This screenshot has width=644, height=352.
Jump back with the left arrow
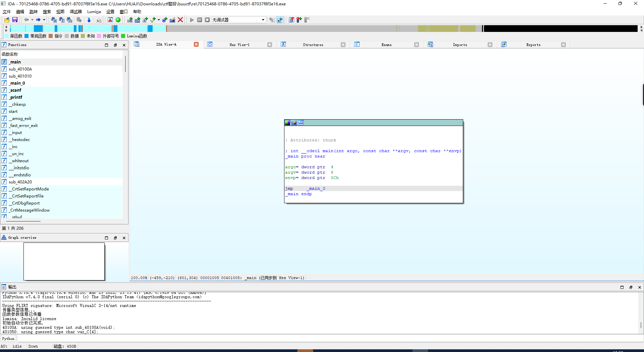click(x=26, y=20)
